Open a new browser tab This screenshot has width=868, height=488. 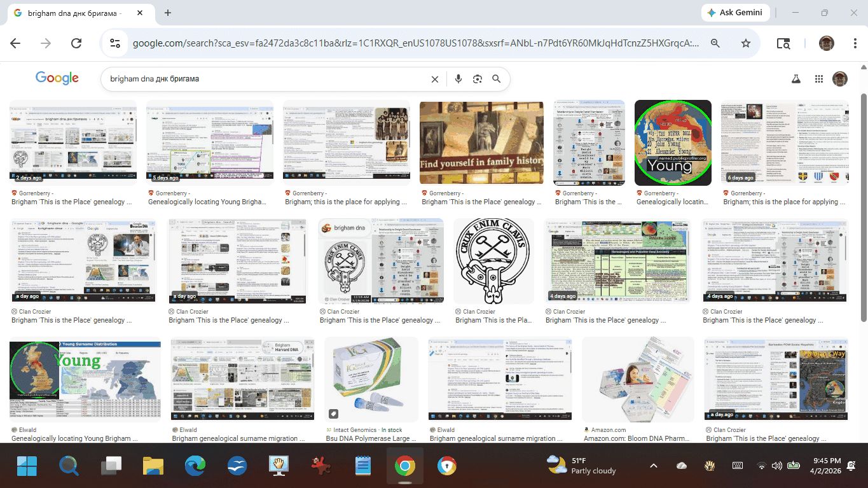click(x=168, y=13)
